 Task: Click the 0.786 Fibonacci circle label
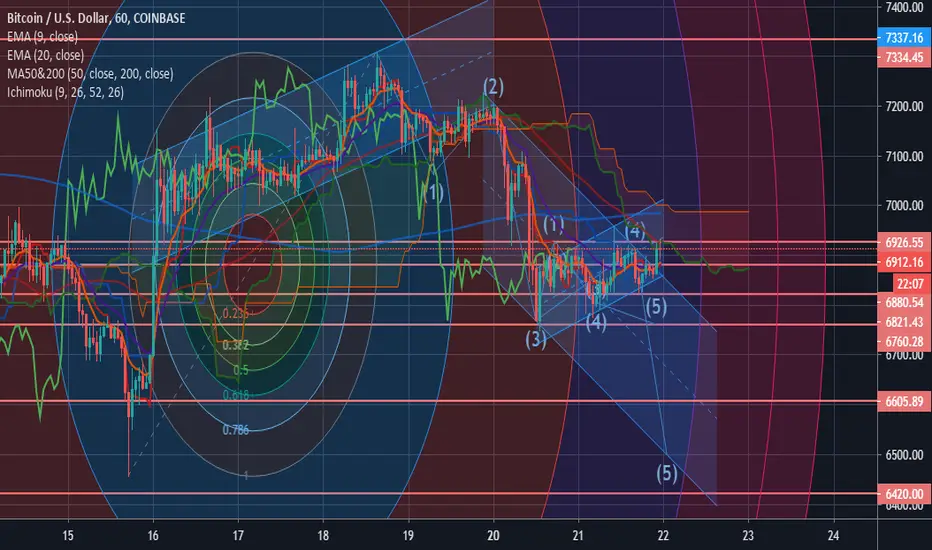click(236, 430)
